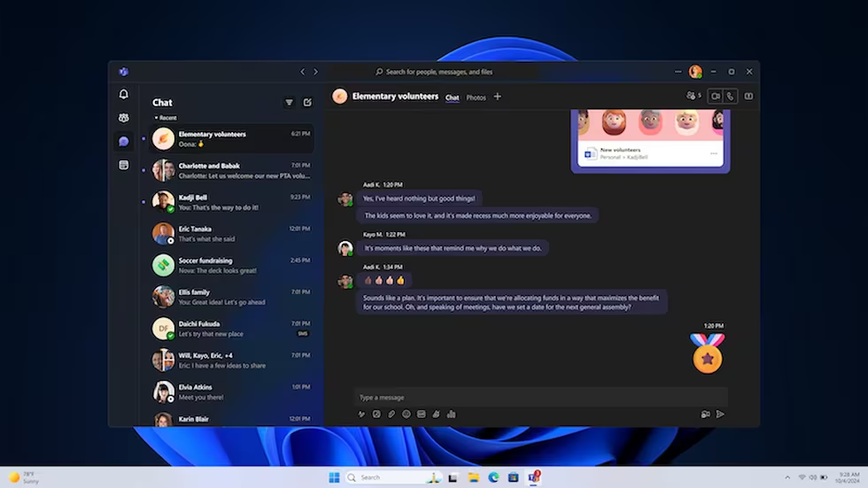This screenshot has width=868, height=488.
Task: Open the chat list filter
Action: (289, 103)
